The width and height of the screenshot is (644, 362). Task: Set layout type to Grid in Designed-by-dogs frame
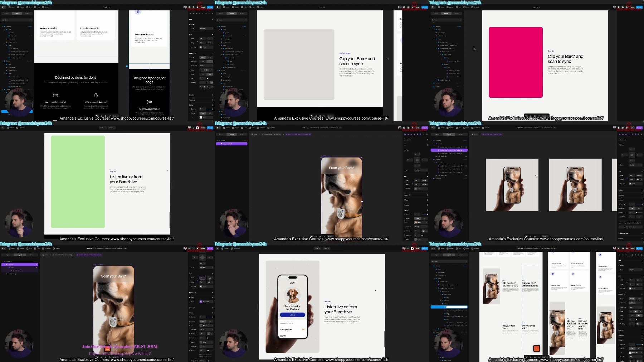[x=210, y=57]
